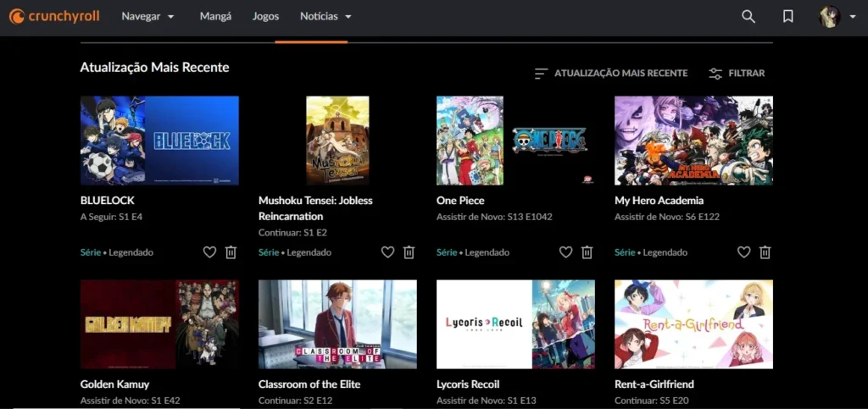Open the Notícias dropdown menu
Screen dimensions: 868x409
325,17
